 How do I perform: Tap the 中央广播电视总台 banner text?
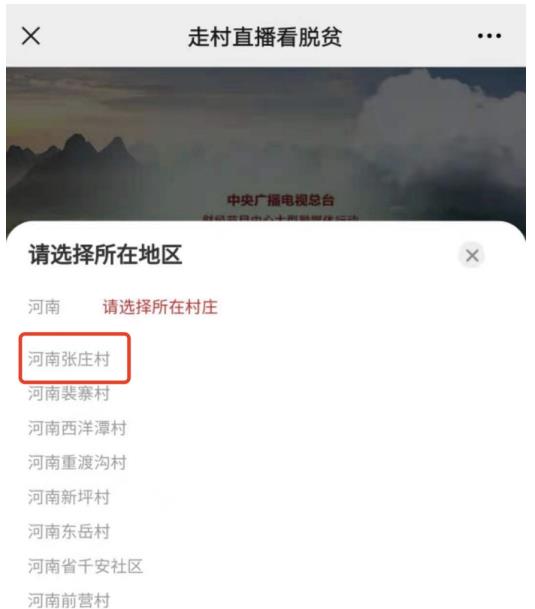tap(281, 200)
